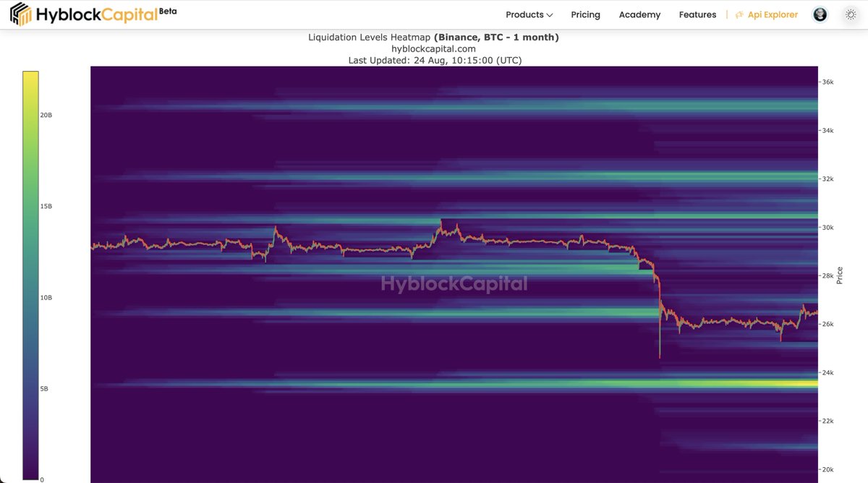This screenshot has height=483, width=868.
Task: Click the 30k price axis label
Action: point(827,228)
